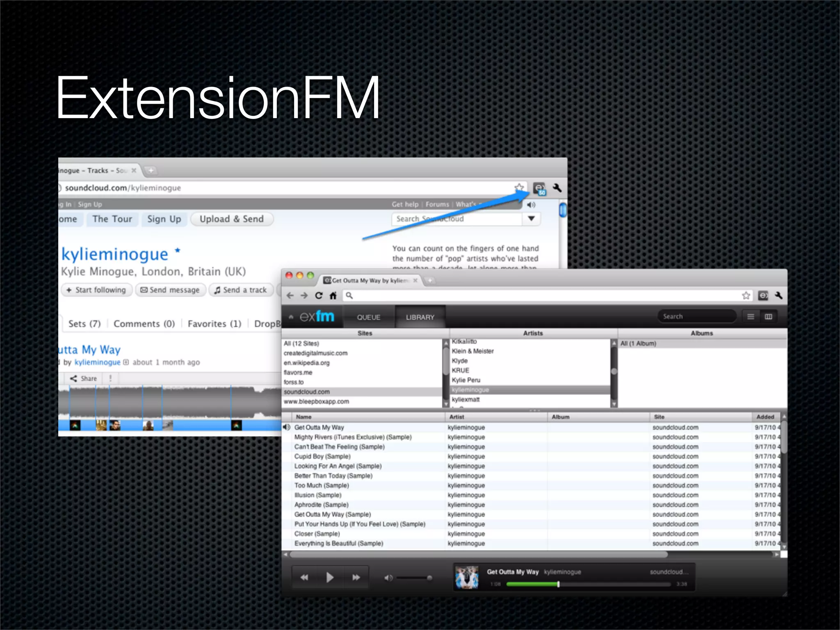Viewport: 840px width, 630px height.
Task: Click the Get Outta My Way album artwork
Action: [467, 577]
